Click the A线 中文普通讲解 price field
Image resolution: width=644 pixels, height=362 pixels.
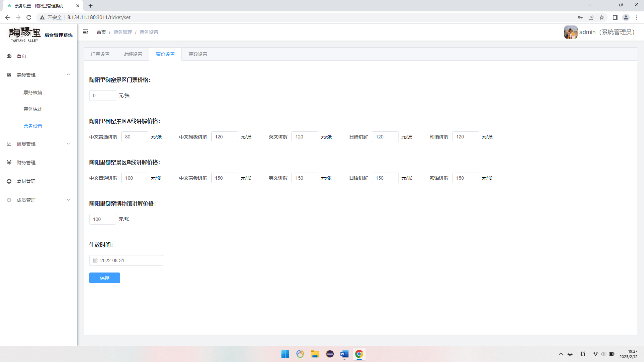(x=135, y=137)
